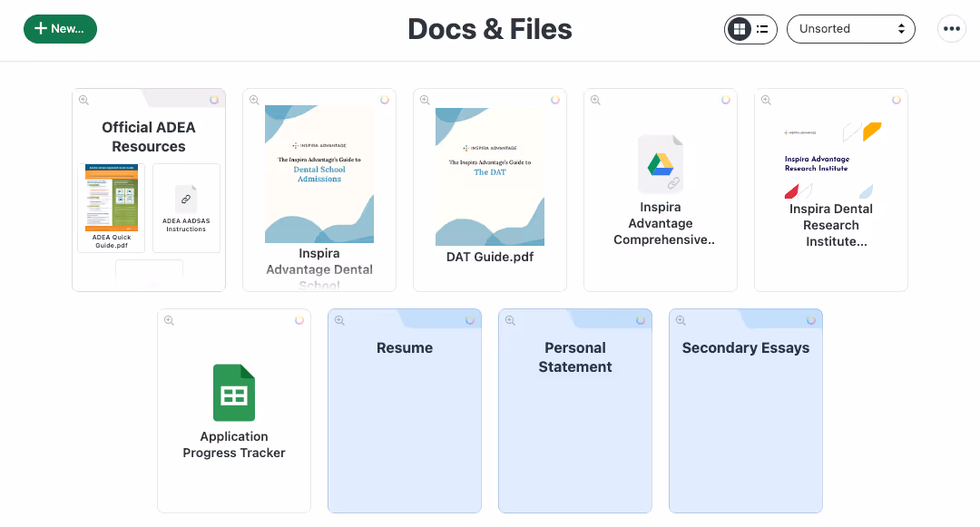Click the color dot on the Personal Statement card

[x=641, y=319]
